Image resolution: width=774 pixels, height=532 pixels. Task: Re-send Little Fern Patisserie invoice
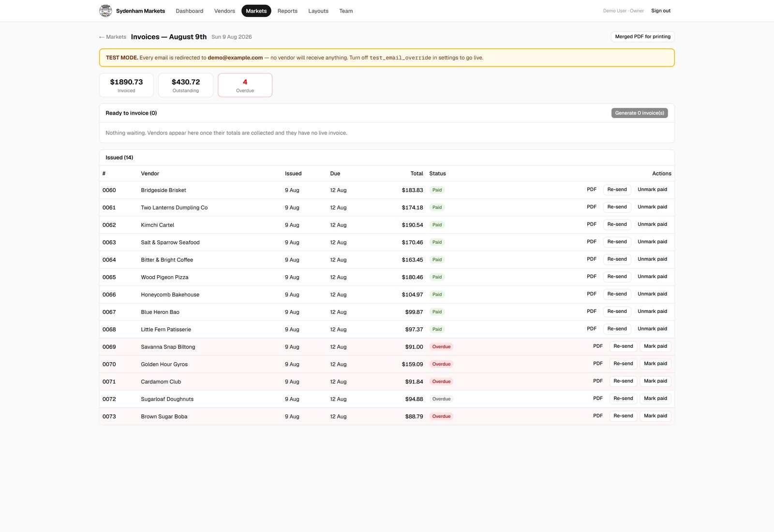pyautogui.click(x=617, y=329)
